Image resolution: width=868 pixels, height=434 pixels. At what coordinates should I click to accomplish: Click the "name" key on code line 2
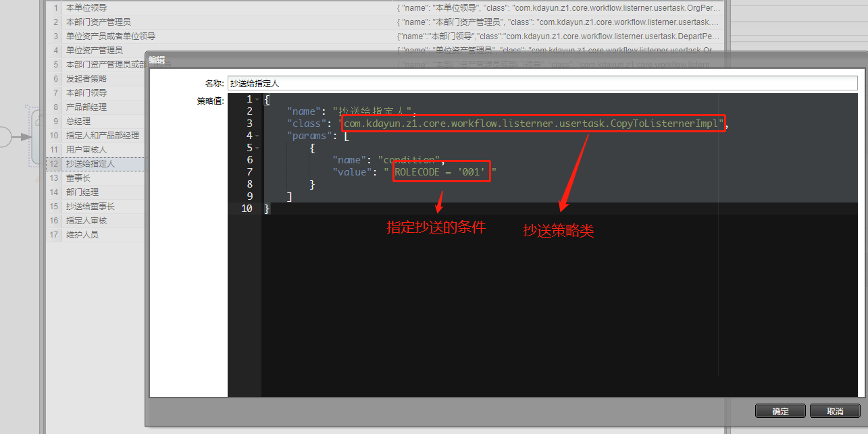pos(303,111)
